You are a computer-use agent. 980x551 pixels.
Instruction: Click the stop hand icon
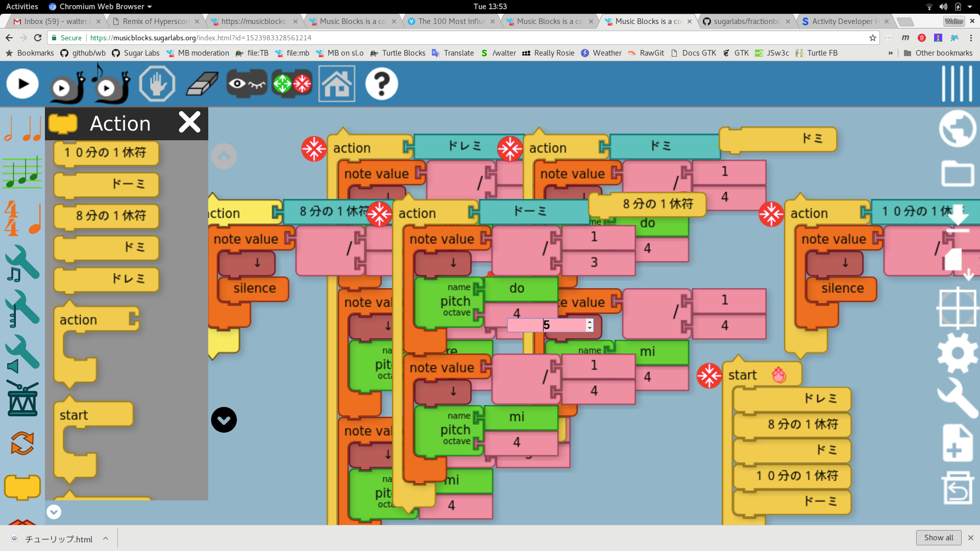point(157,84)
